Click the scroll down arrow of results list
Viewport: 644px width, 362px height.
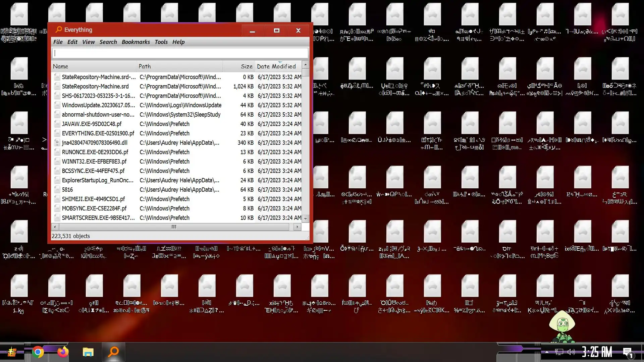point(305,219)
